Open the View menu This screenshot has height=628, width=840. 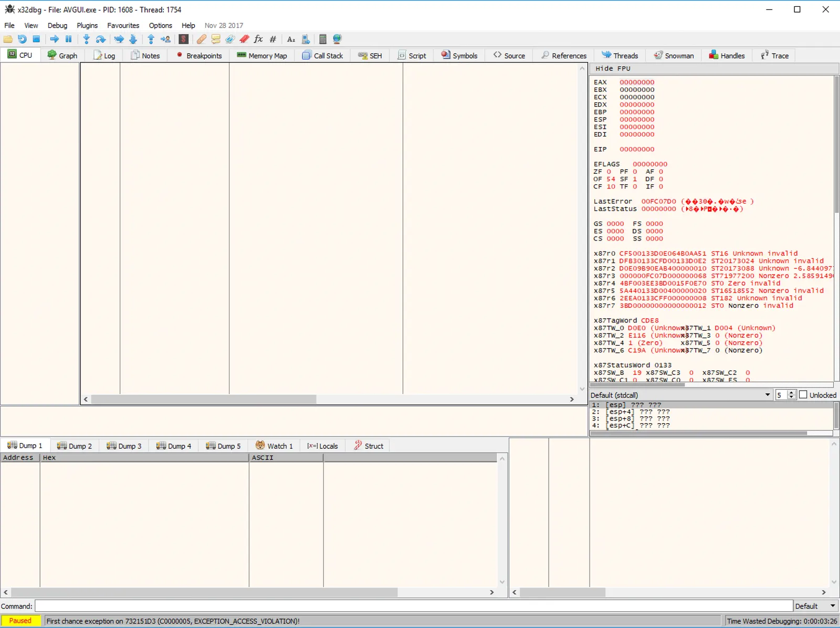31,25
